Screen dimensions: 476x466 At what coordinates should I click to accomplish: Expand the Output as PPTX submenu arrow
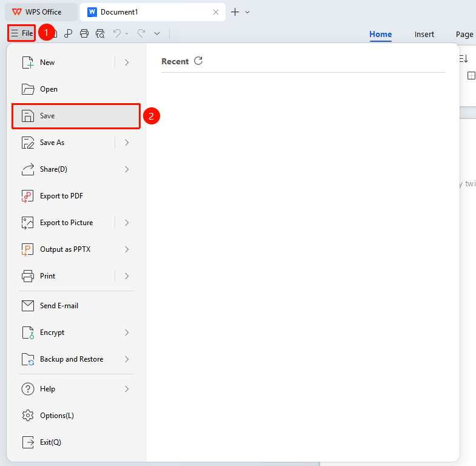click(x=127, y=249)
